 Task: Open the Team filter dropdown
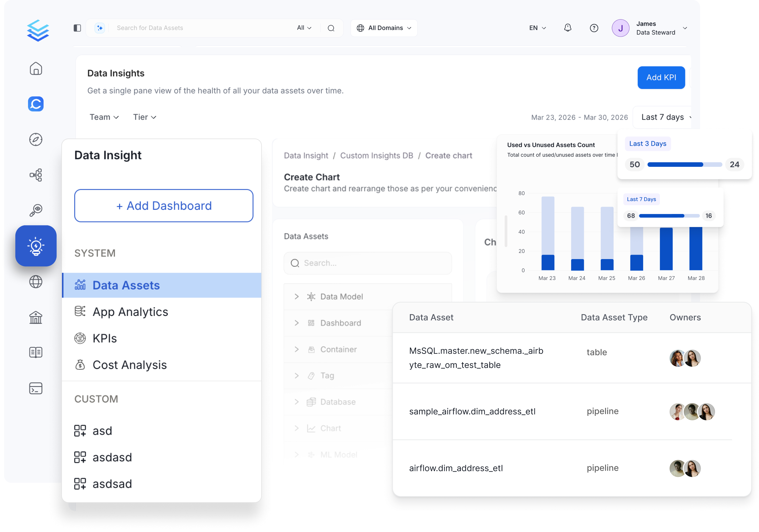pyautogui.click(x=104, y=117)
